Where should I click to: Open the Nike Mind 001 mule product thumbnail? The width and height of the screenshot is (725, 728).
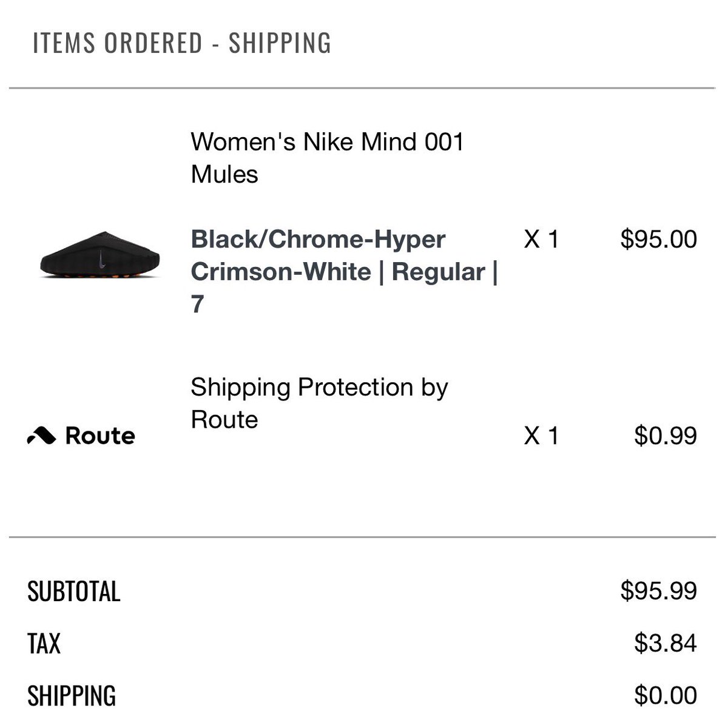coord(100,255)
